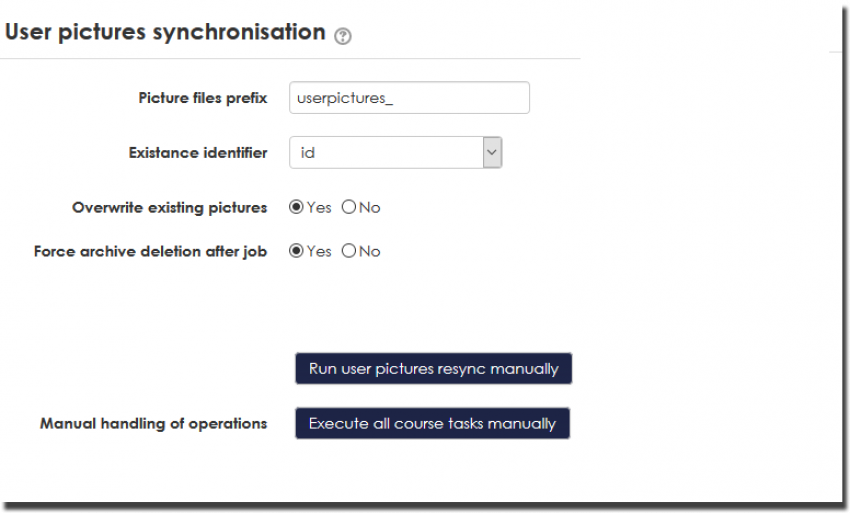The height and width of the screenshot is (513, 850).
Task: Click the Picture files prefix label
Action: click(x=203, y=98)
